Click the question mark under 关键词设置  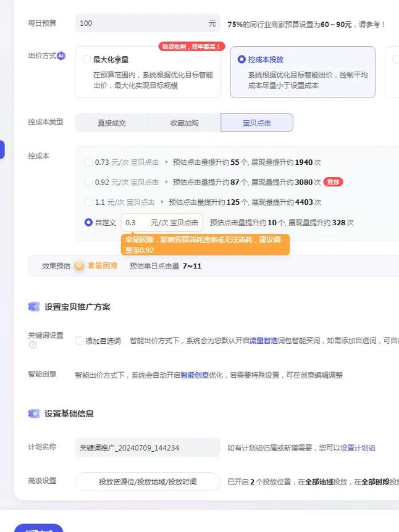(x=33, y=344)
